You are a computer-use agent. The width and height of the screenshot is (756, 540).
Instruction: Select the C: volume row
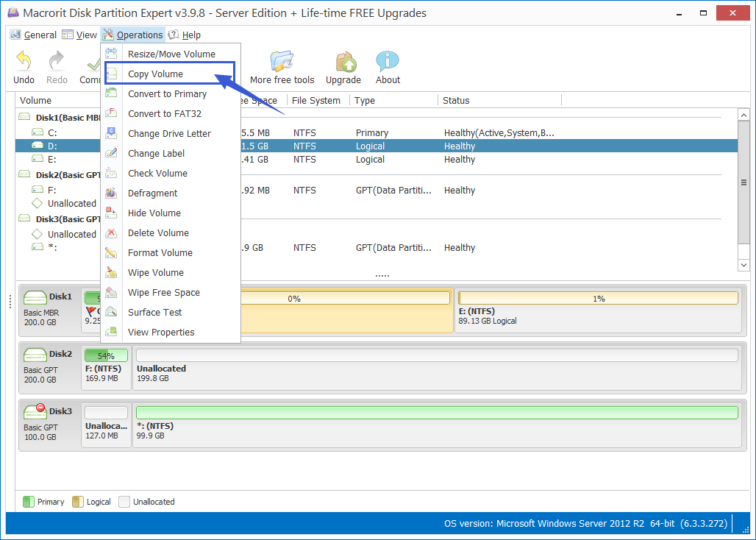(376, 132)
